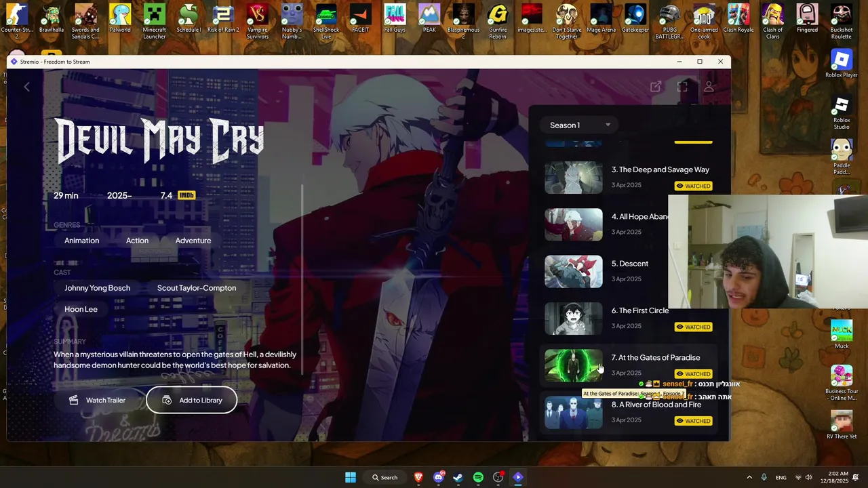Open Brave browser from taskbar
Image resolution: width=868 pixels, height=488 pixels.
click(x=418, y=477)
